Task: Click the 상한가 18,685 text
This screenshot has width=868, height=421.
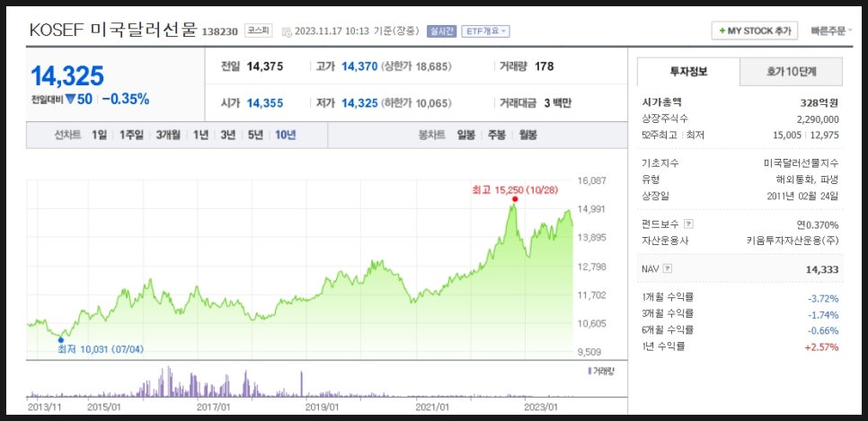Action: coord(416,67)
